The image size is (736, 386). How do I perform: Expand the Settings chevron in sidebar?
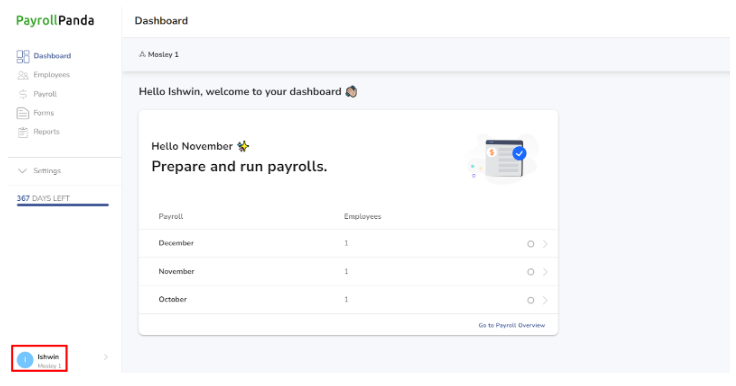point(22,171)
